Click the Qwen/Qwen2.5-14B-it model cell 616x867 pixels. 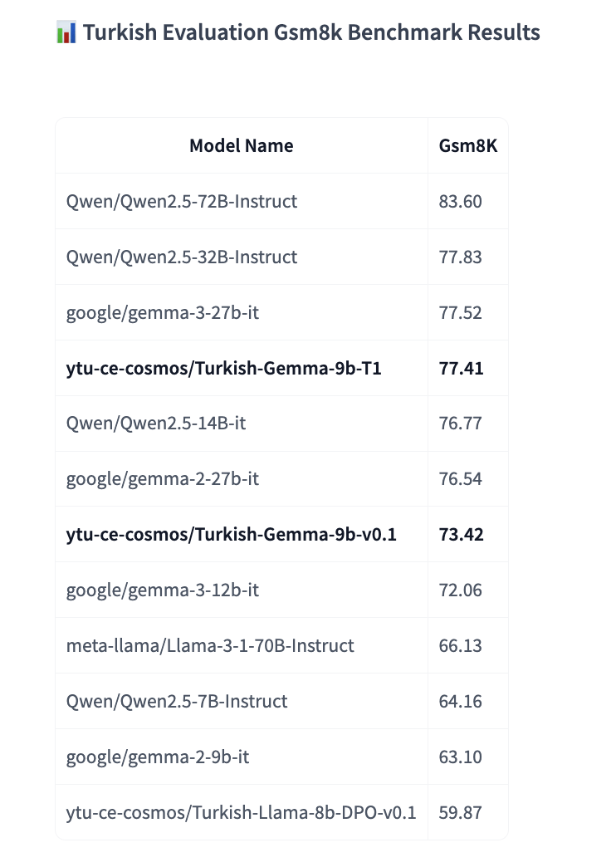point(156,424)
